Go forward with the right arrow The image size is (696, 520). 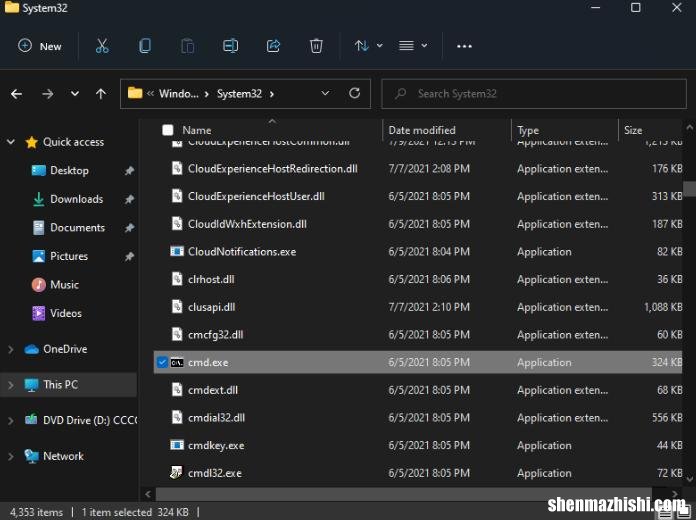click(x=47, y=94)
